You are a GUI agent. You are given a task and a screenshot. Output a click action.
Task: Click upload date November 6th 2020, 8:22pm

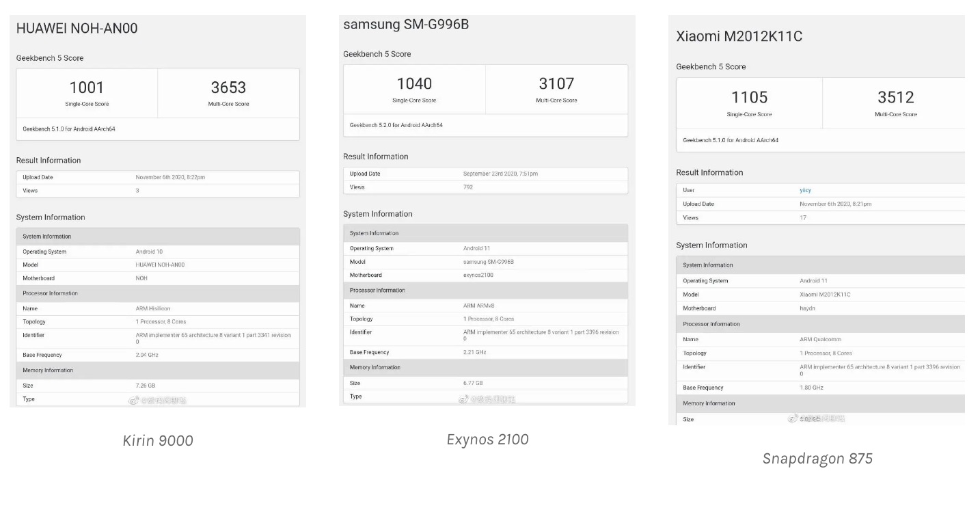170,177
